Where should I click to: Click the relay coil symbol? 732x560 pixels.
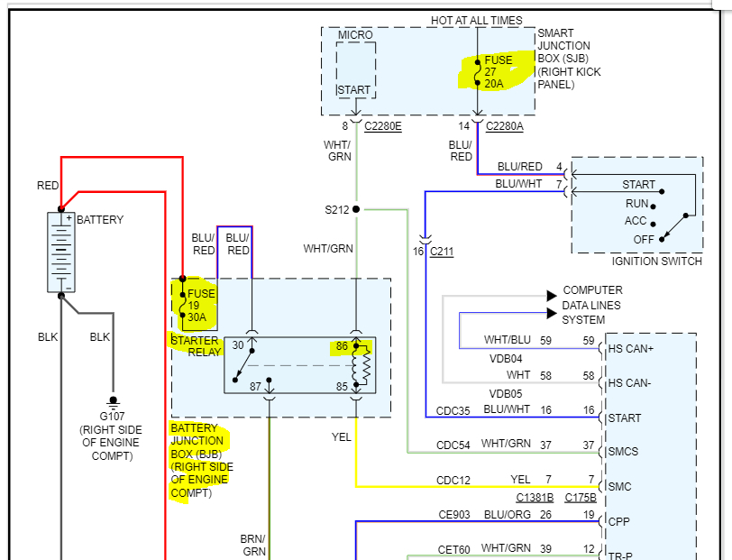click(x=361, y=366)
